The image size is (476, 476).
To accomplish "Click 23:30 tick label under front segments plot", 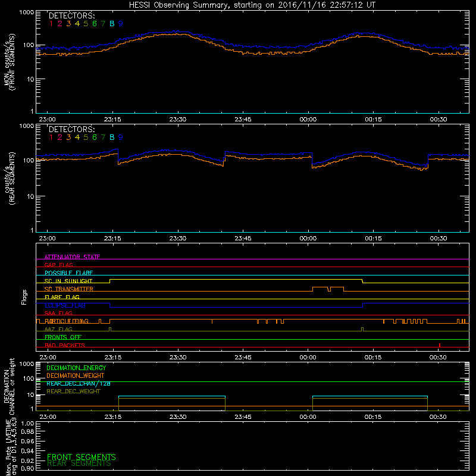I will (177, 120).
